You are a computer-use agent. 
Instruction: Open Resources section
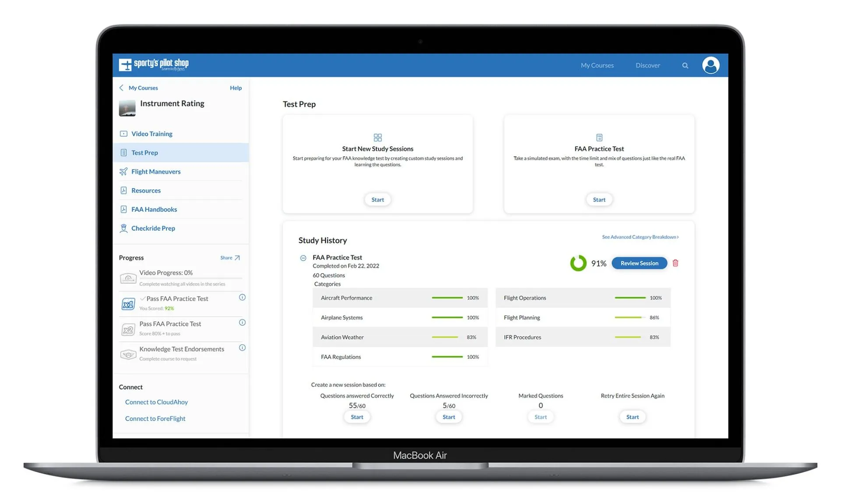[146, 190]
